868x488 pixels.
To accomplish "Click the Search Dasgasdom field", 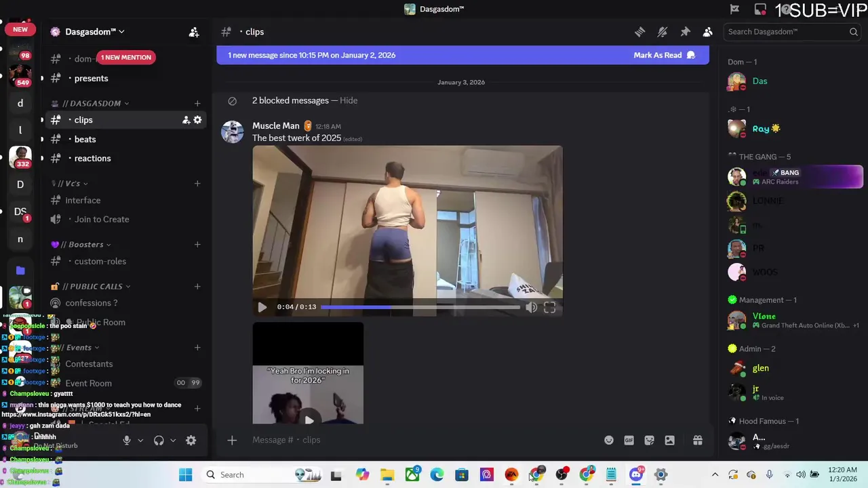I will click(792, 32).
